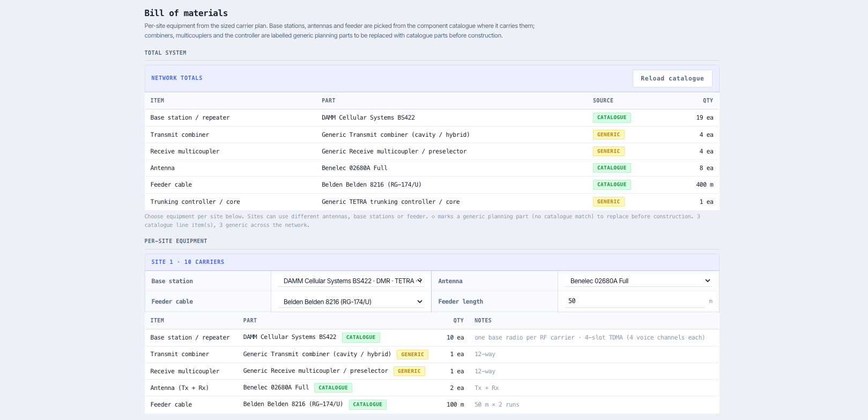Click the "400 m" quantity

(x=704, y=185)
